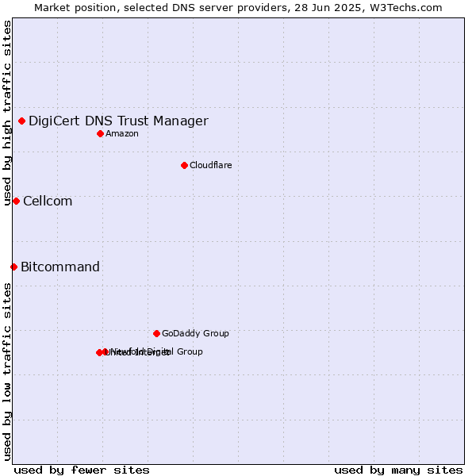This screenshot has height=476, width=476.
Task: Select the 'Cellcom' label text
Action: point(48,202)
